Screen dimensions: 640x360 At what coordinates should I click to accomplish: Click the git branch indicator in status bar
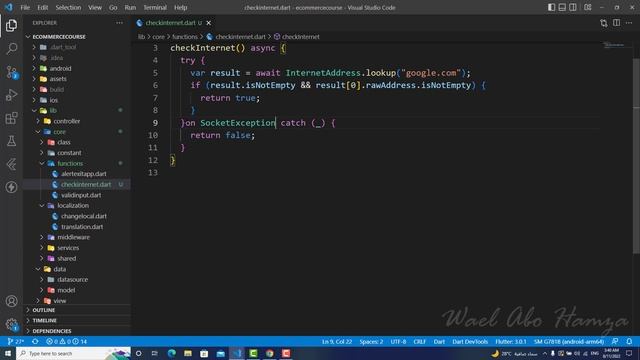[16, 341]
